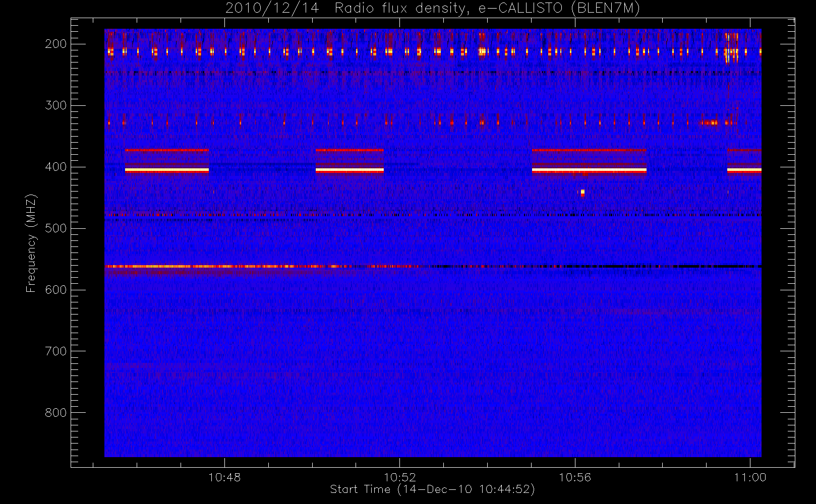
Task: Click the Frequency (MHZ) axis title
Action: (31, 243)
